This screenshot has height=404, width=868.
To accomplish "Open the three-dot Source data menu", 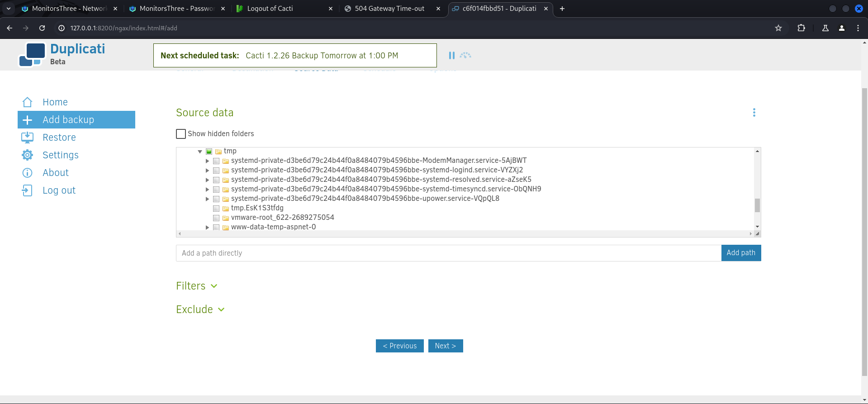I will click(x=754, y=113).
